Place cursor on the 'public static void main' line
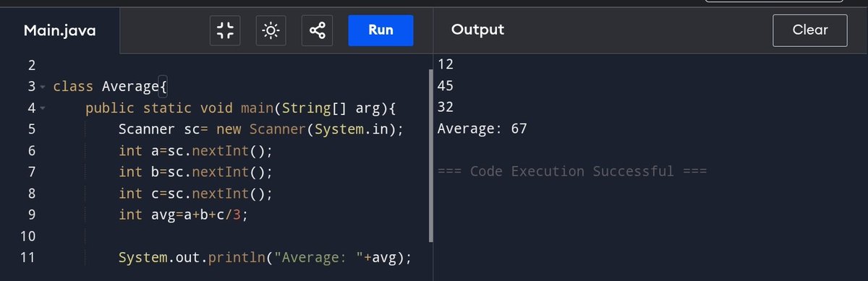 [242, 109]
